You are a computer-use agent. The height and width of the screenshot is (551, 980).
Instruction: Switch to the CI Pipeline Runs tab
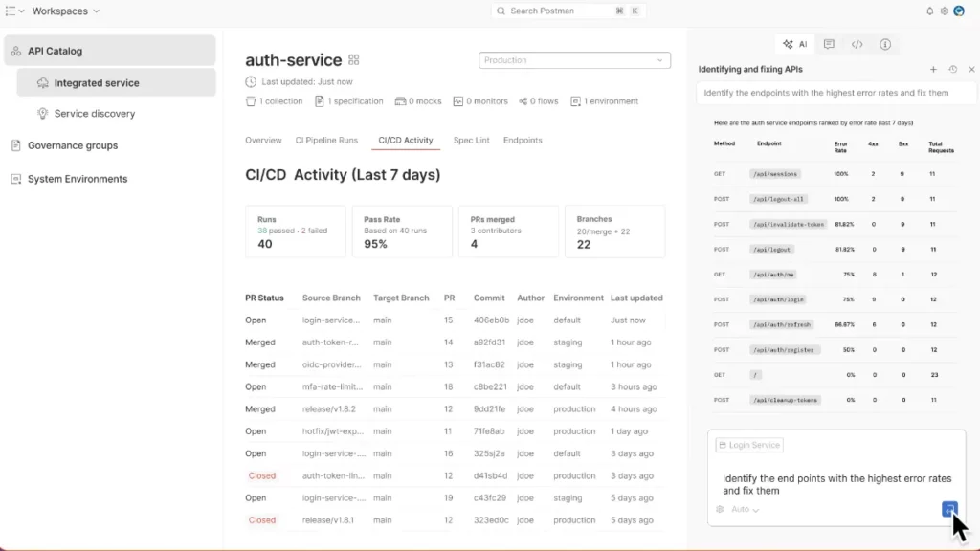[326, 140]
